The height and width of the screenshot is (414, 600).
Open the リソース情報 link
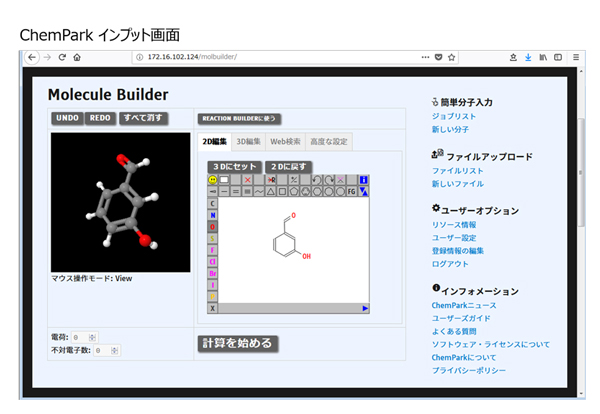[x=454, y=225]
